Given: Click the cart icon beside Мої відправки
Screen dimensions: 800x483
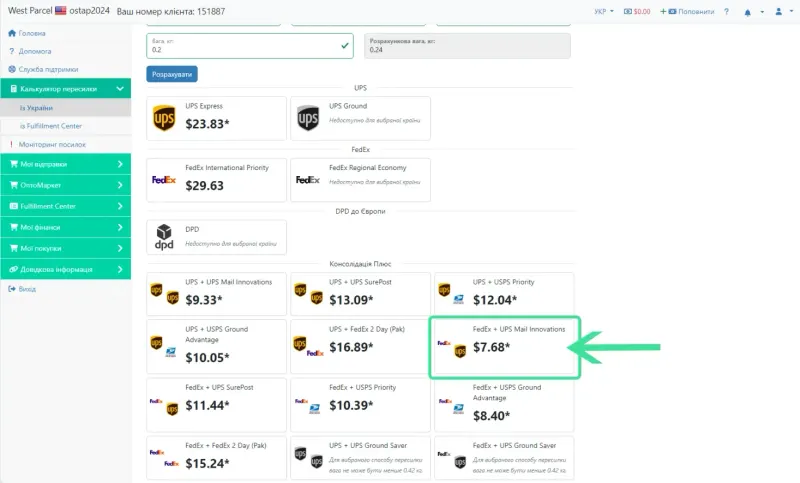Looking at the screenshot, I should [14, 164].
